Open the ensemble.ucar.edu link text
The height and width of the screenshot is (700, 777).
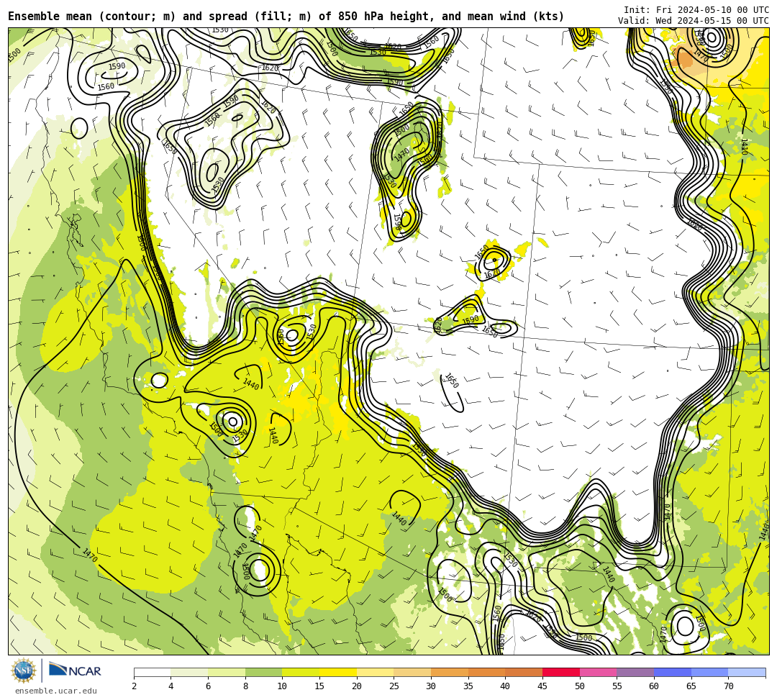pos(55,691)
